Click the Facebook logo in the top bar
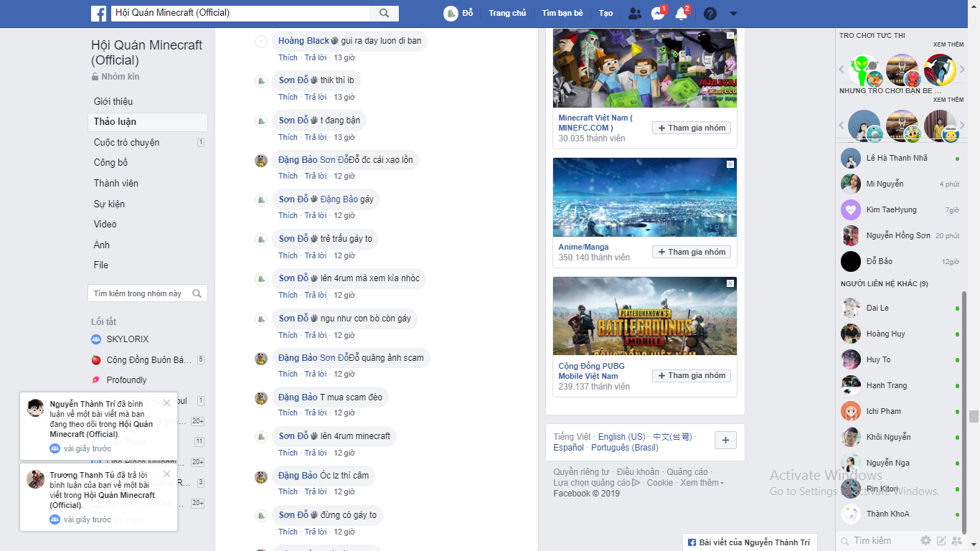This screenshot has height=551, width=980. coord(98,13)
